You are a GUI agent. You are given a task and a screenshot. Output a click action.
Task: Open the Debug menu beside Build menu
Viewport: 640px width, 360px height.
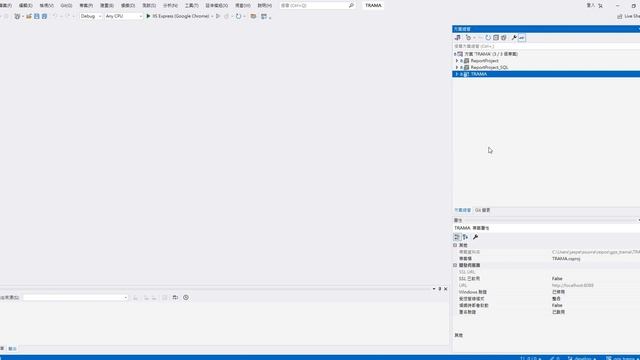[x=128, y=5]
